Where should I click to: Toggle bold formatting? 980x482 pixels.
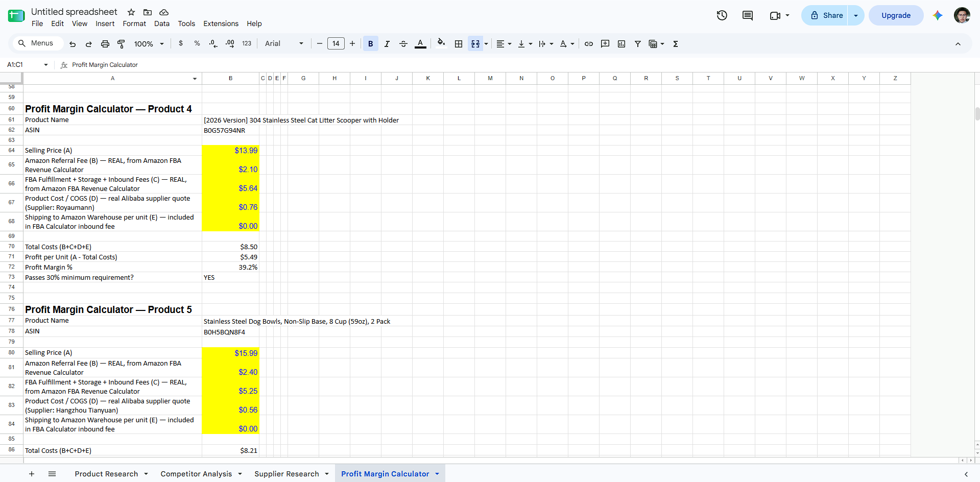(371, 44)
